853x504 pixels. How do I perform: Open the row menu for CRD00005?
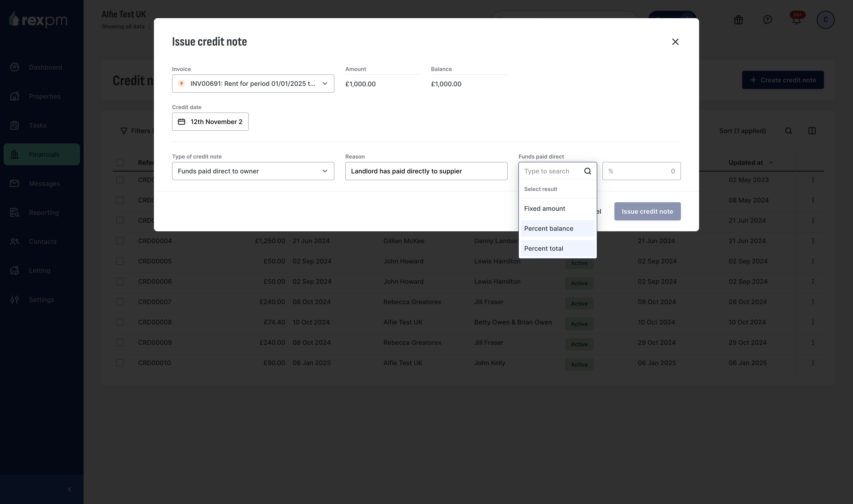pos(813,261)
